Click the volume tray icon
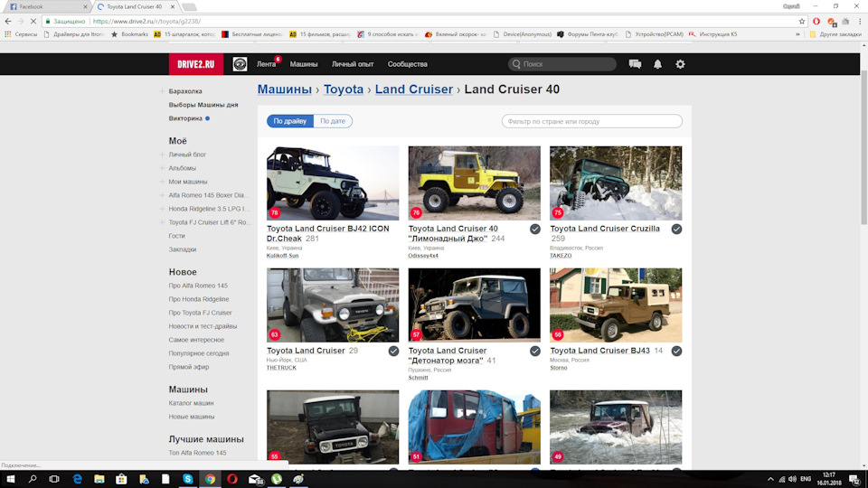Screen dimensions: 868x488 (x=793, y=479)
